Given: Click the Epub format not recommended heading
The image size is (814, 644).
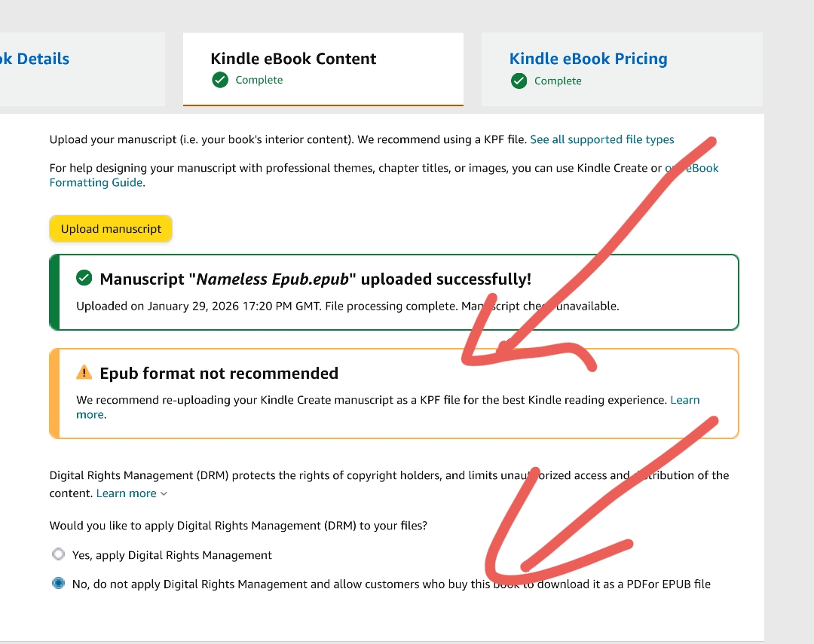Looking at the screenshot, I should (x=219, y=373).
